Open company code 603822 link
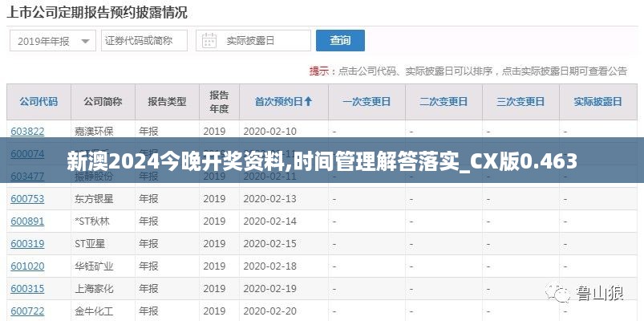The image size is (644, 321). pyautogui.click(x=27, y=131)
